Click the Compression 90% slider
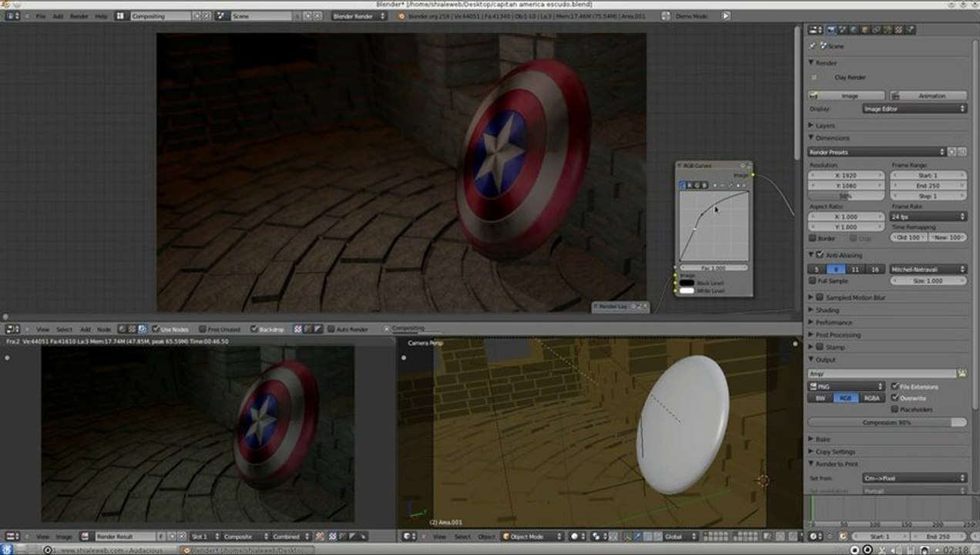 click(887, 422)
